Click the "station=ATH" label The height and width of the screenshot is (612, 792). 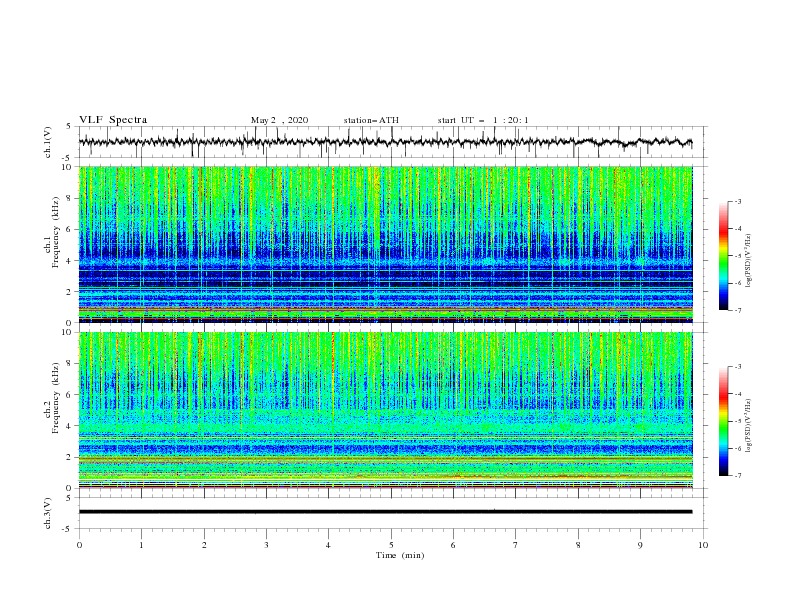[x=371, y=120]
